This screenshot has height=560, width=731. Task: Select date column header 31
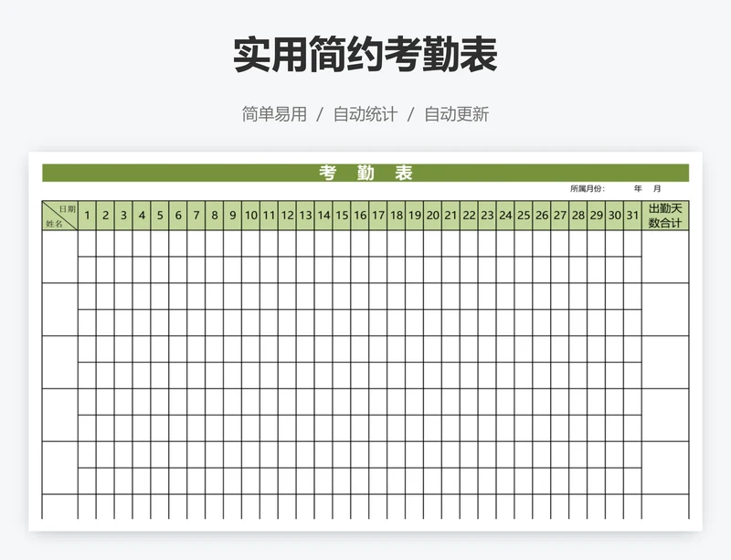632,216
